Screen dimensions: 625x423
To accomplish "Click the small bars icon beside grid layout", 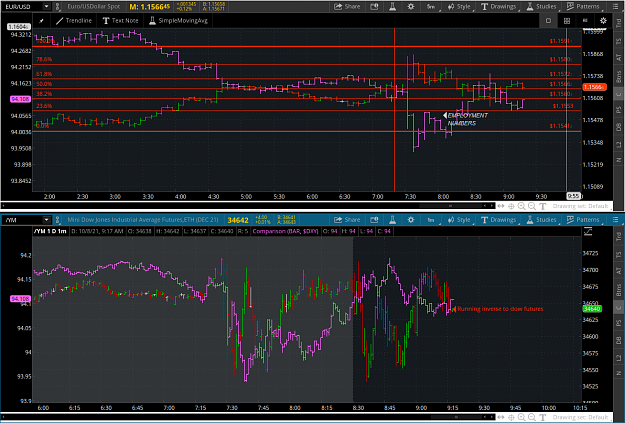I will click(585, 20).
